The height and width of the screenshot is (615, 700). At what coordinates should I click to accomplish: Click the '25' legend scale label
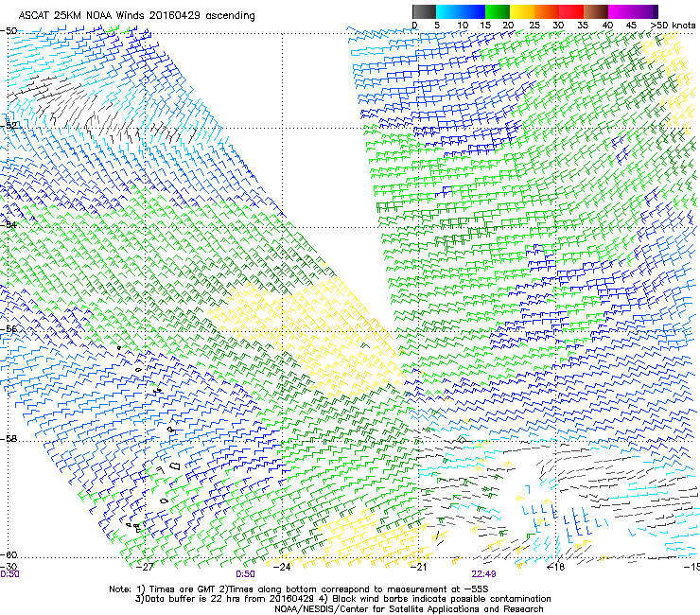[x=534, y=25]
